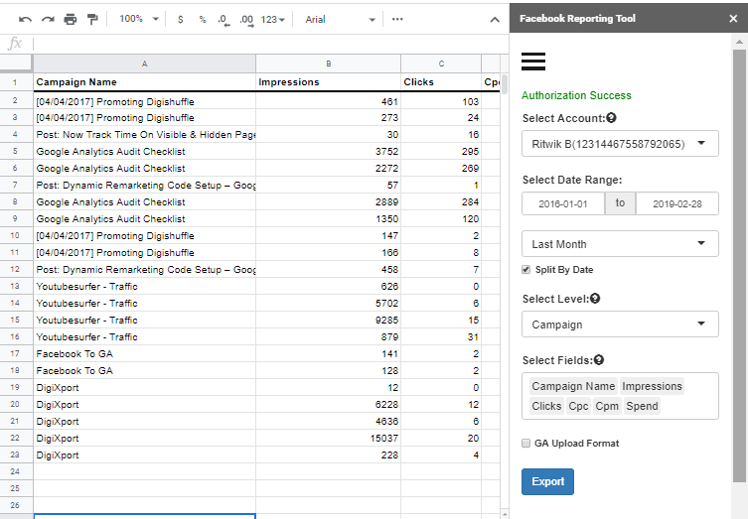The image size is (748, 519).
Task: Select column B header
Action: (328, 63)
